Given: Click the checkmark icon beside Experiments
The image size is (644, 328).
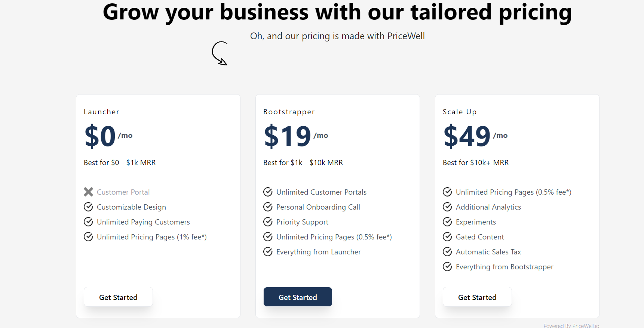Looking at the screenshot, I should click(x=447, y=222).
